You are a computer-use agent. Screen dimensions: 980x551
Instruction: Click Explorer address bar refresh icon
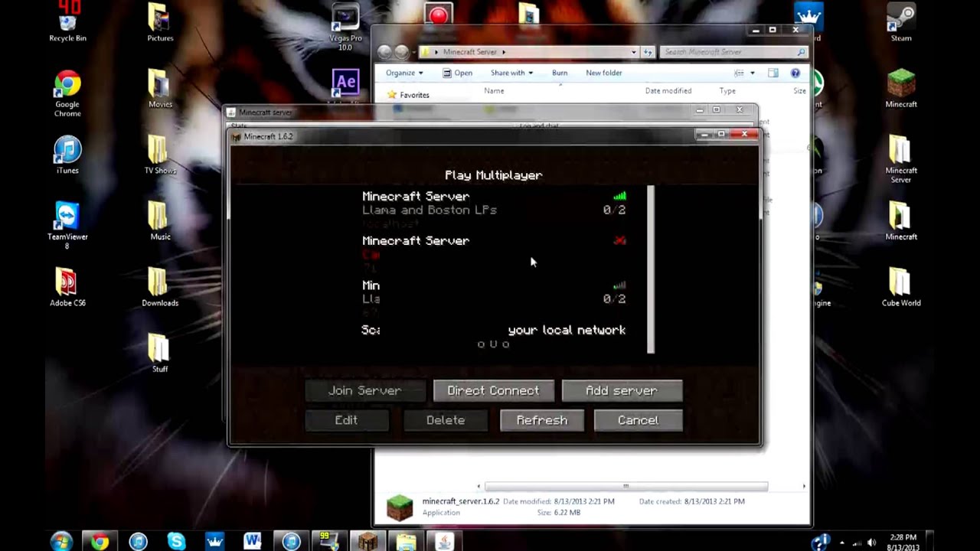[x=648, y=52]
